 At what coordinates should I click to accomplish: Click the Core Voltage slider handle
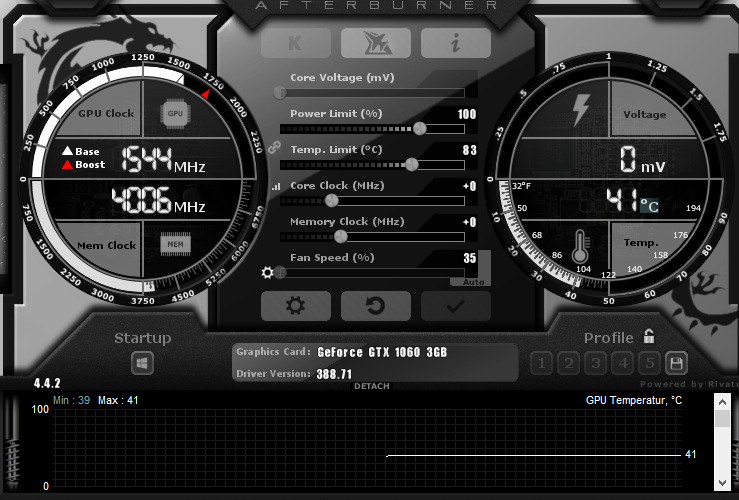[x=280, y=92]
